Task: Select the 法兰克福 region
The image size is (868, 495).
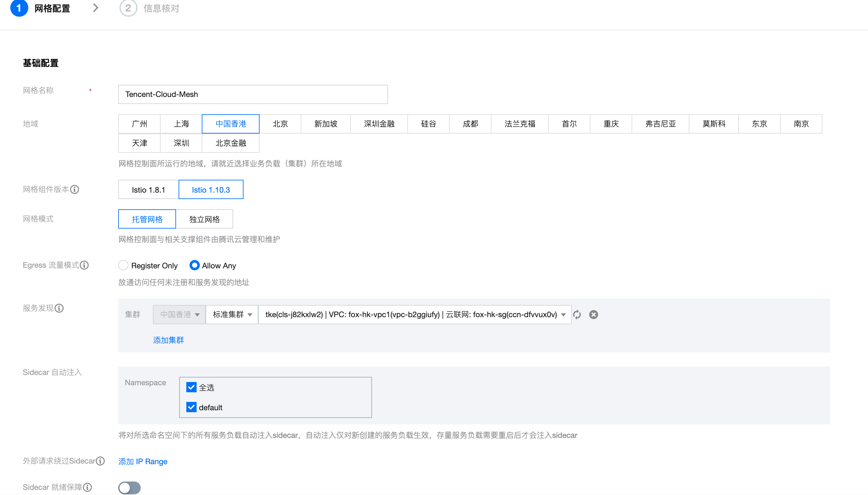Action: (x=520, y=124)
